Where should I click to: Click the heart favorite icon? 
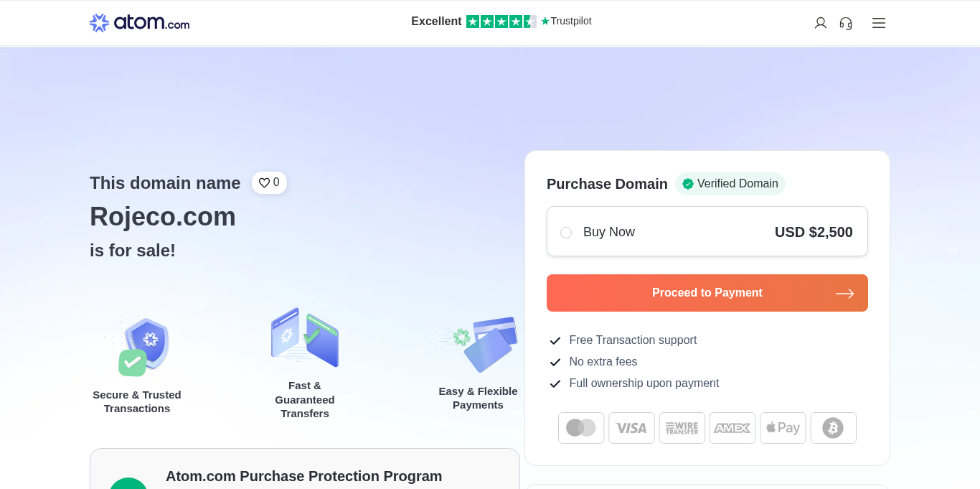(264, 183)
